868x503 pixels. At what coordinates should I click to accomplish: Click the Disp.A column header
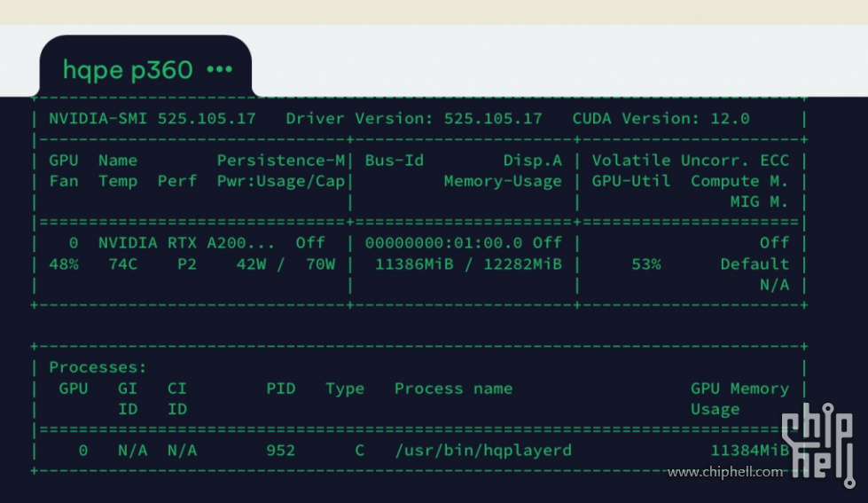(x=533, y=161)
